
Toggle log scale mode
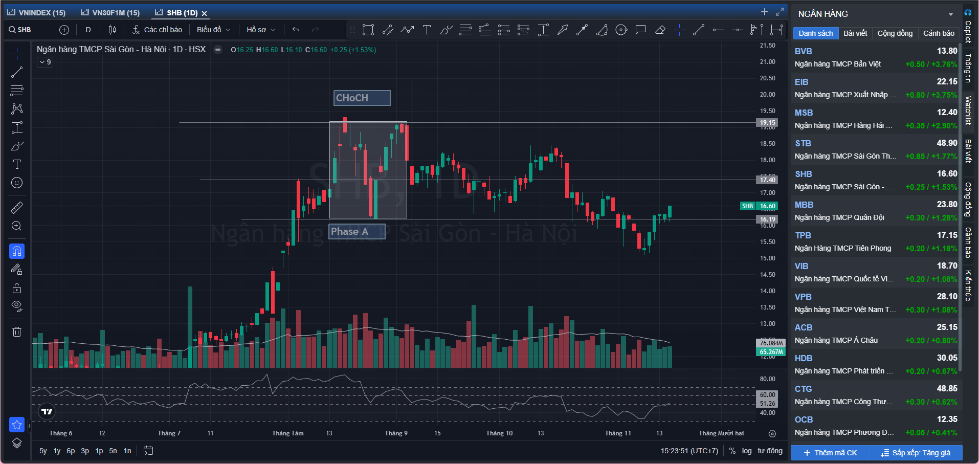tap(747, 451)
